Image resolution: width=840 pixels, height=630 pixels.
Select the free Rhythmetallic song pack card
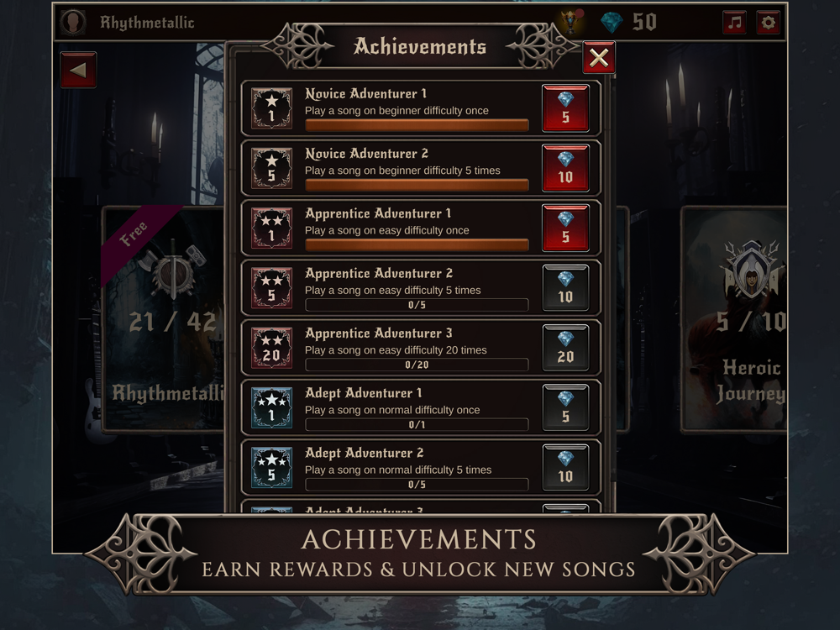(x=164, y=319)
